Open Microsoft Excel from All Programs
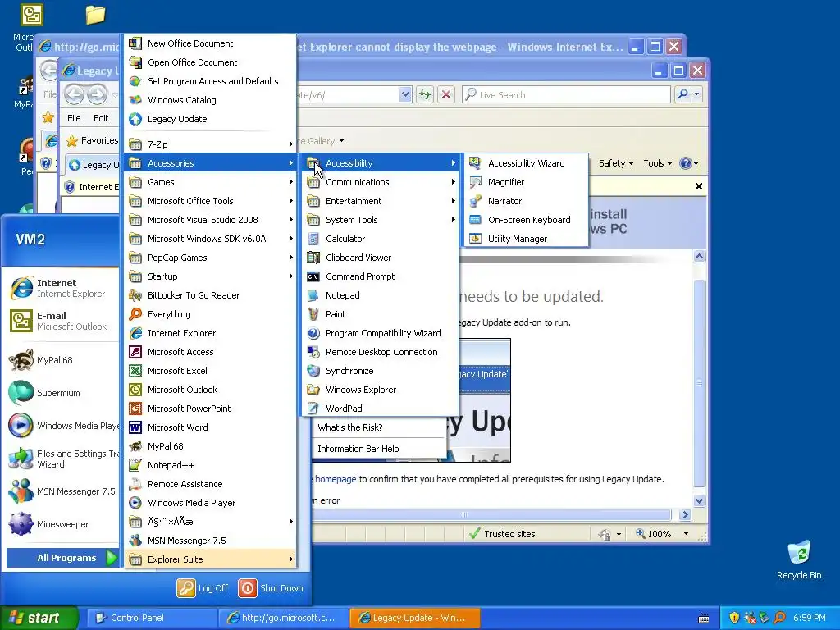This screenshot has height=630, width=840. point(211,371)
